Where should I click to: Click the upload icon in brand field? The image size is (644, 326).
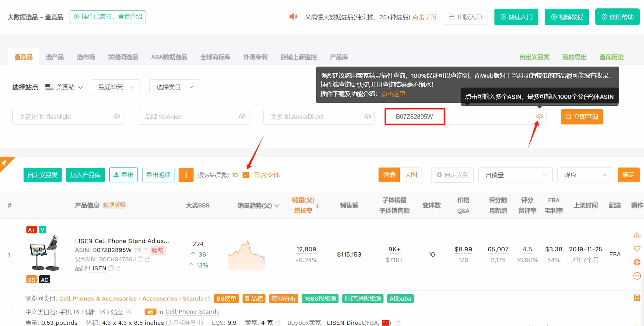tap(242, 116)
